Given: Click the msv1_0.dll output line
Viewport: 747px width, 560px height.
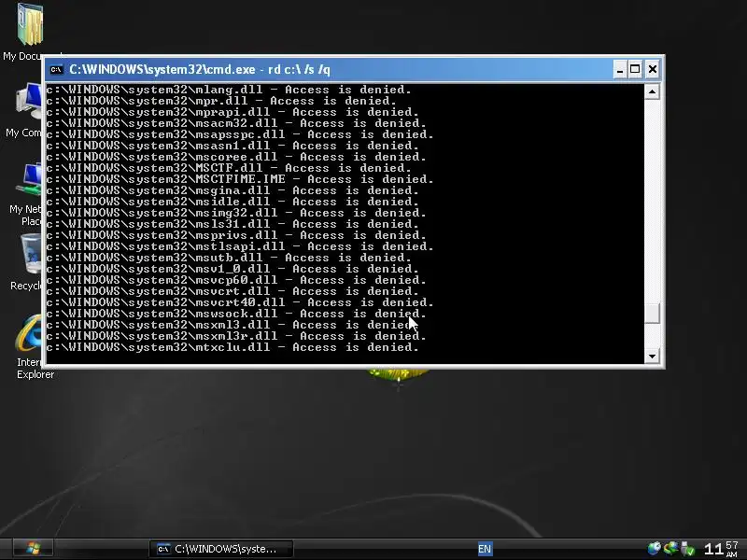Looking at the screenshot, I should pyautogui.click(x=233, y=269).
